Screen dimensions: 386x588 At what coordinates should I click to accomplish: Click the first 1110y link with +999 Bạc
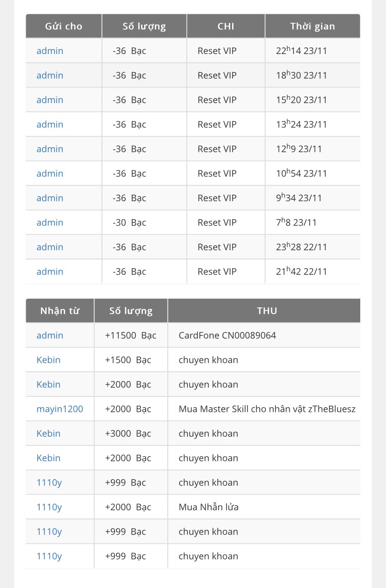[x=49, y=482]
